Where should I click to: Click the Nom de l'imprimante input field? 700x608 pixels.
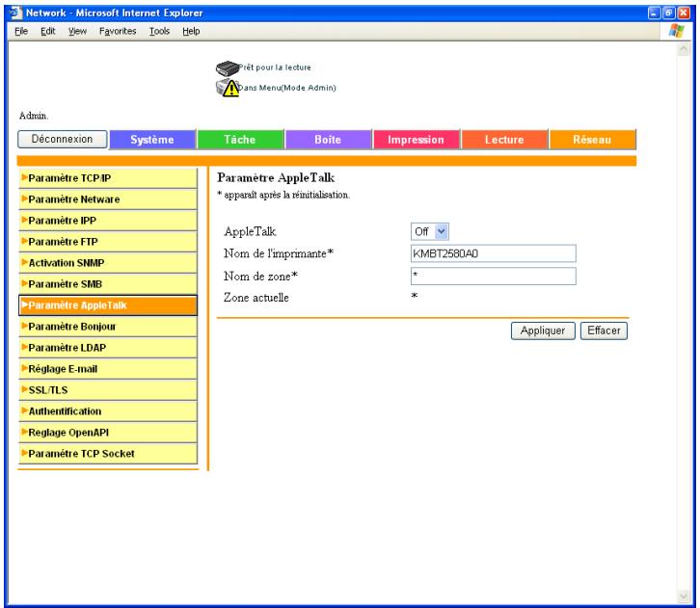click(494, 253)
